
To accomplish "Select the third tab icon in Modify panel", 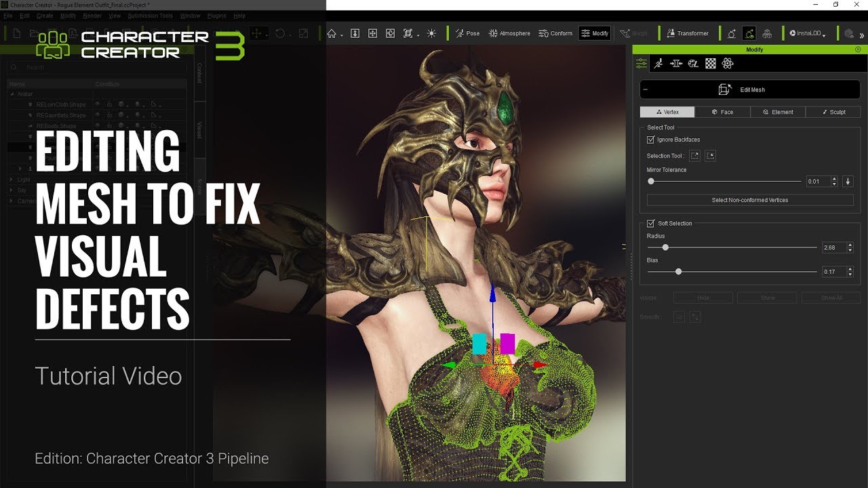I will click(675, 63).
